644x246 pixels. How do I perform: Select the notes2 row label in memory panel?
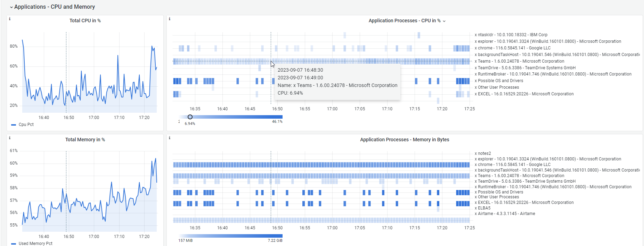pyautogui.click(x=484, y=153)
